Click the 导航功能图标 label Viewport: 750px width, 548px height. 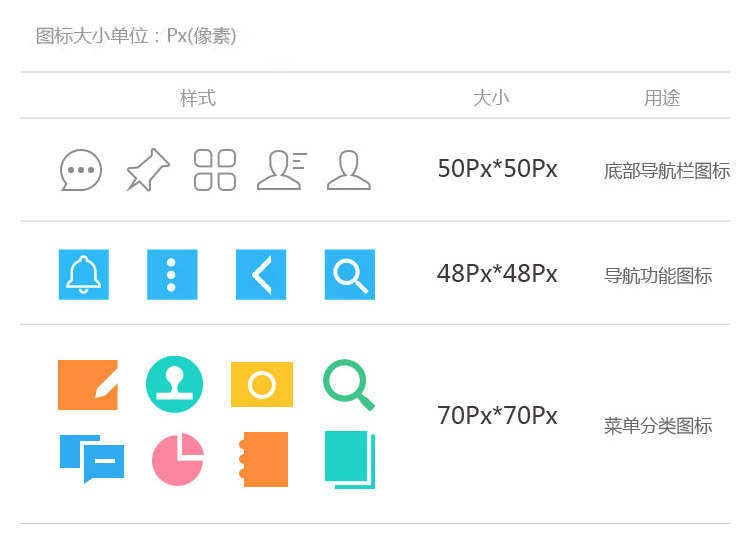658,276
